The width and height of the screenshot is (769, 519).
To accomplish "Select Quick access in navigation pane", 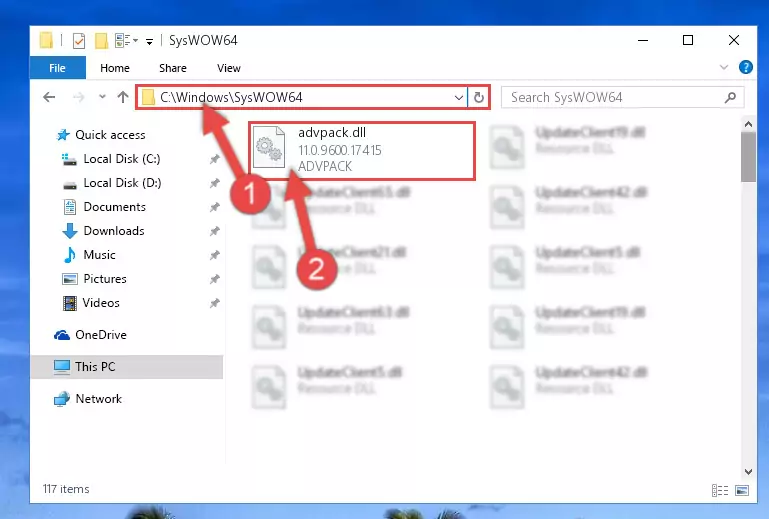I will click(110, 134).
